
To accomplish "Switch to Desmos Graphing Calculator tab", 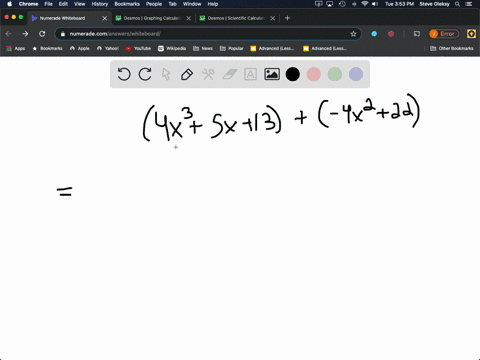I will pyautogui.click(x=152, y=18).
